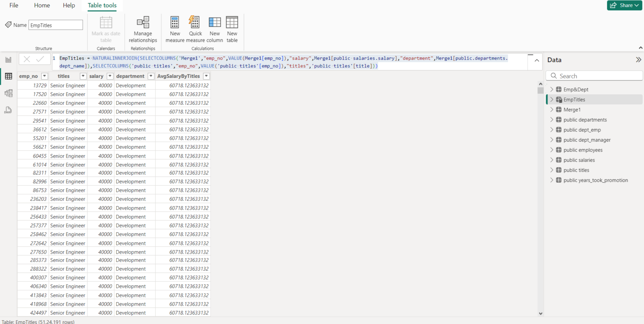Open the Quick measure dialog
This screenshot has width=644, height=324.
[195, 29]
